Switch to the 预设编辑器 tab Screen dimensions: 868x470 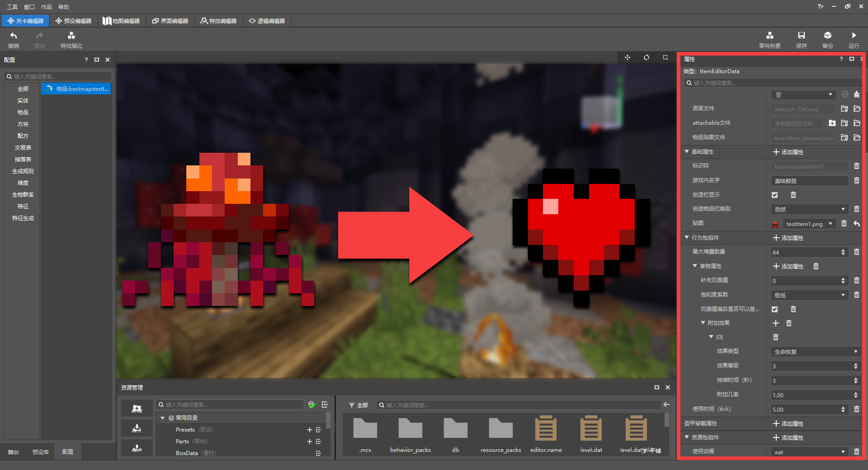(x=73, y=21)
